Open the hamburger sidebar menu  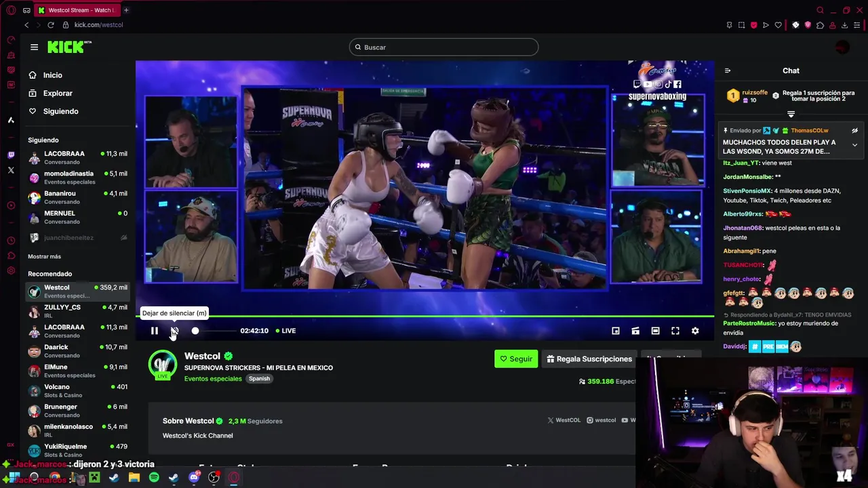pos(34,47)
